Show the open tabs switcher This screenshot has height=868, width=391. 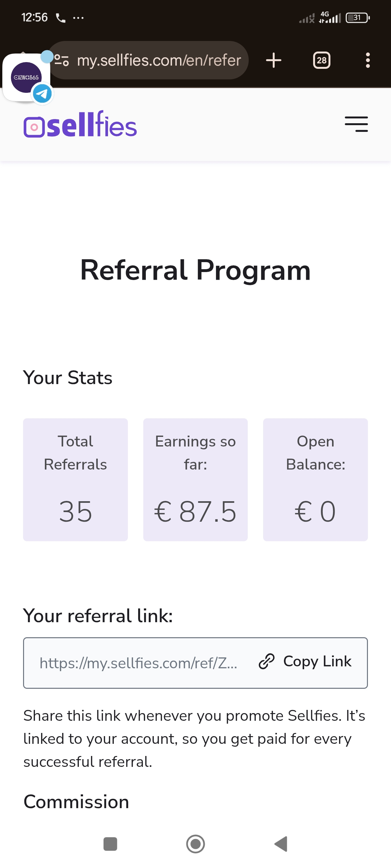[321, 61]
